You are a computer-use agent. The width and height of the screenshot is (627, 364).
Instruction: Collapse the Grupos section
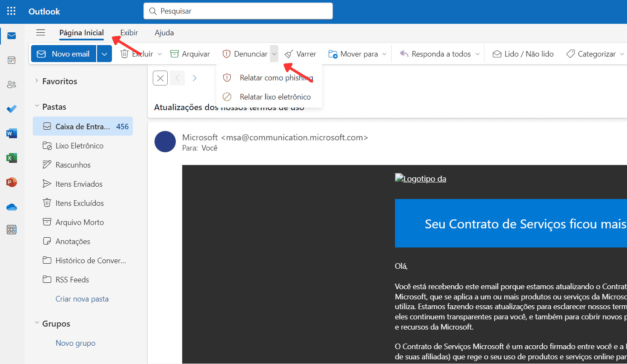tap(37, 323)
